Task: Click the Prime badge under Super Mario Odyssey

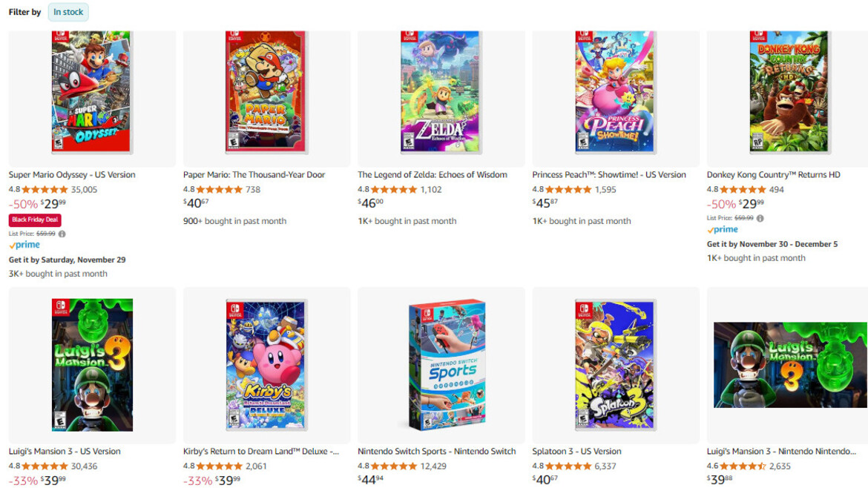Action: [x=23, y=245]
